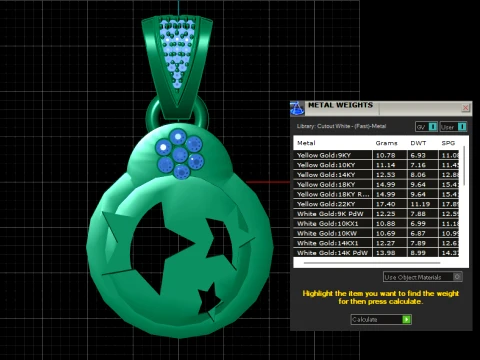Click the Calculate button
Screen dimensions: 480x360
pos(381,319)
